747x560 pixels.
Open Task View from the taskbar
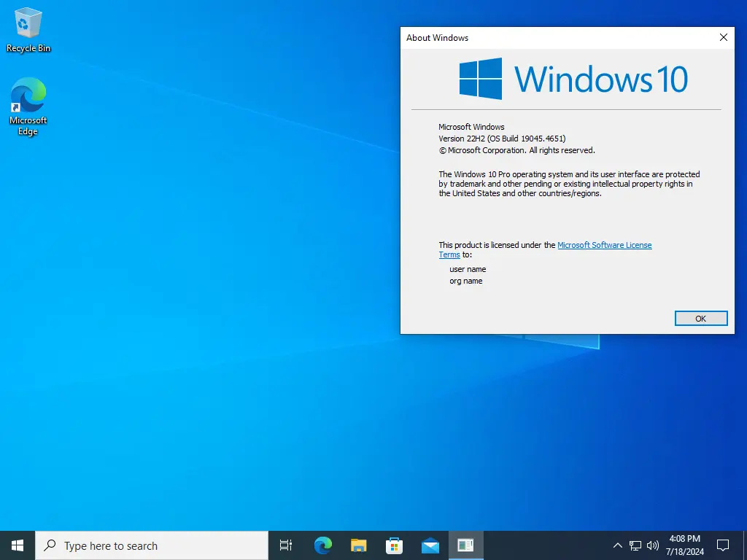click(286, 545)
